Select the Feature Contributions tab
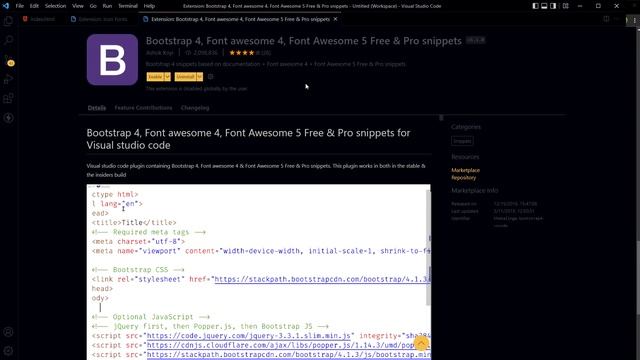Viewport: 640px width, 360px height. click(x=143, y=108)
